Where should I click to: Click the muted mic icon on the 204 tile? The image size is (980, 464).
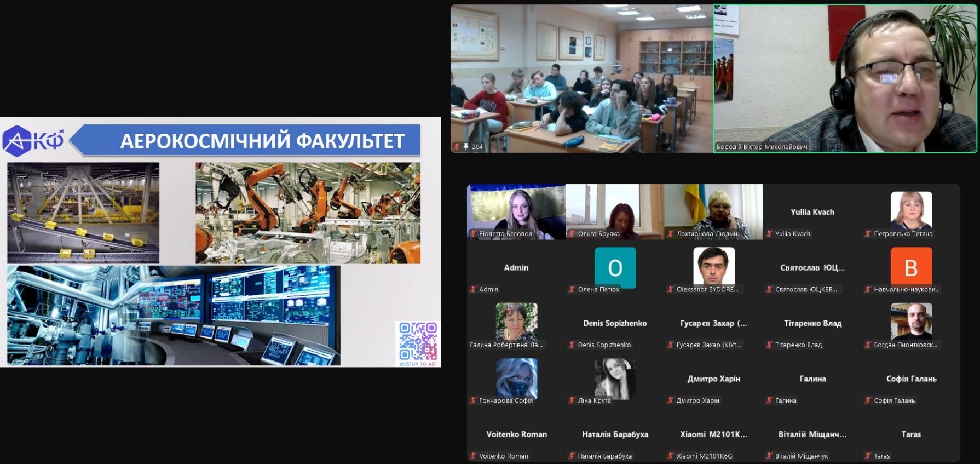click(x=457, y=147)
